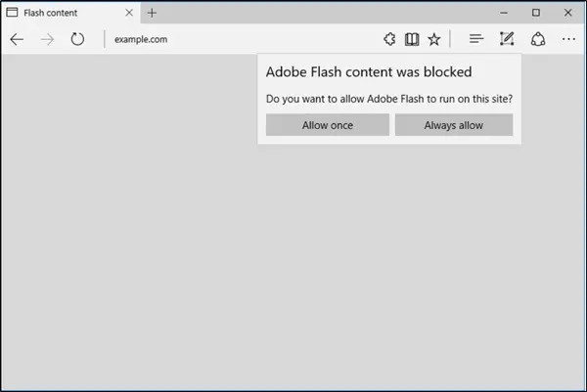Add this page to favorites
587x392 pixels.
(x=434, y=39)
